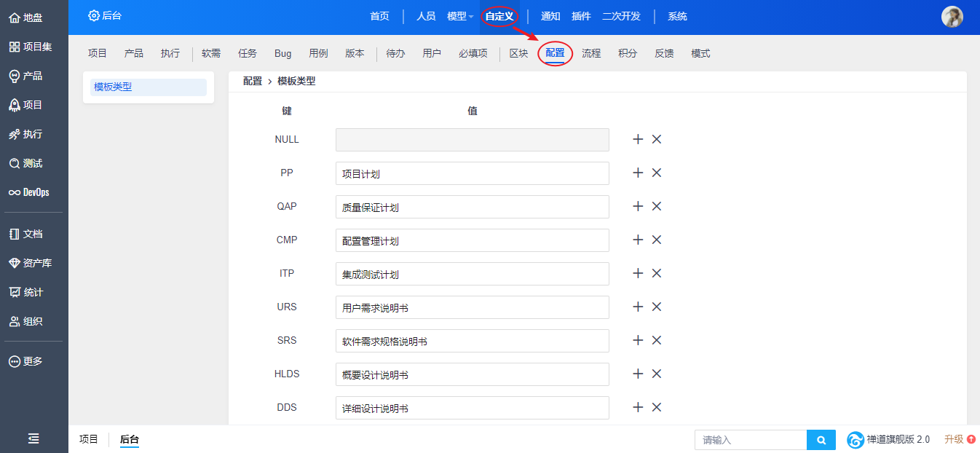The width and height of the screenshot is (980, 453).
Task: Collapse the left sidebar menu icon
Action: click(33, 438)
